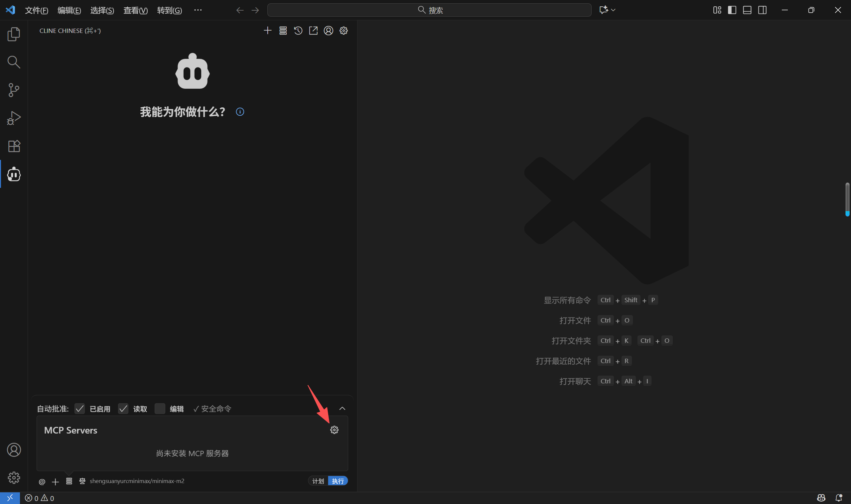Click the top 搜索 command search box

point(429,10)
